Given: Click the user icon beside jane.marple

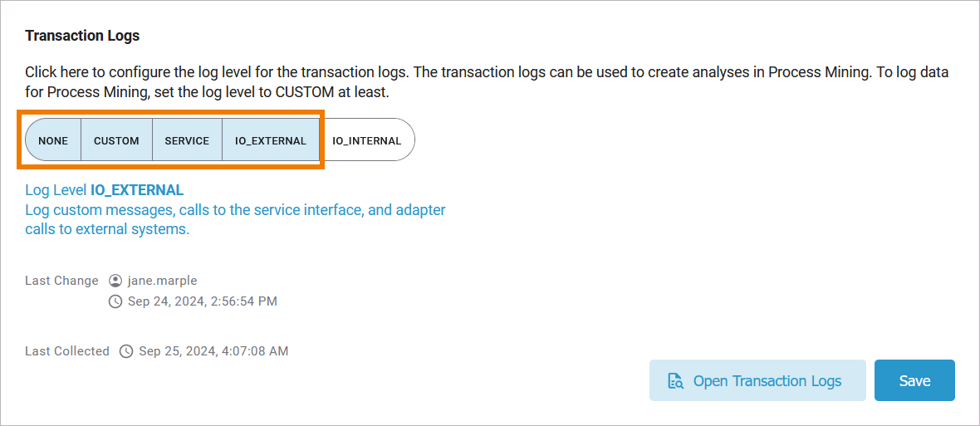Looking at the screenshot, I should click(115, 281).
